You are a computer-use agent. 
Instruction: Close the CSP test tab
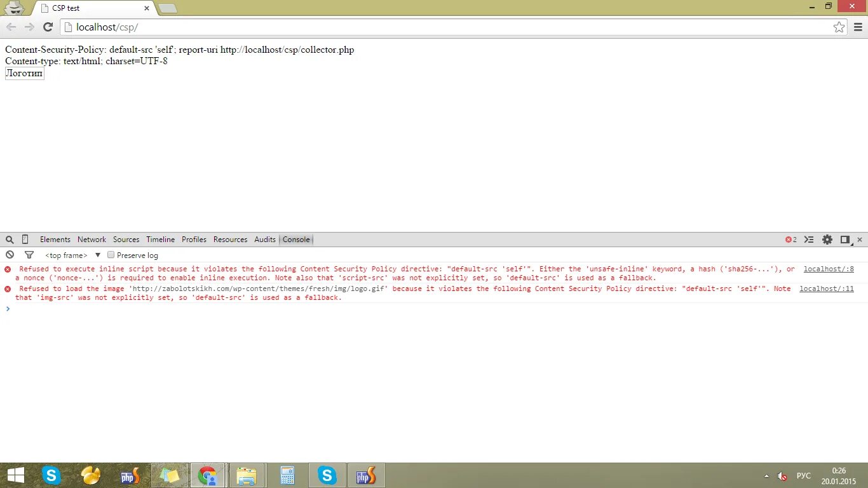147,9
